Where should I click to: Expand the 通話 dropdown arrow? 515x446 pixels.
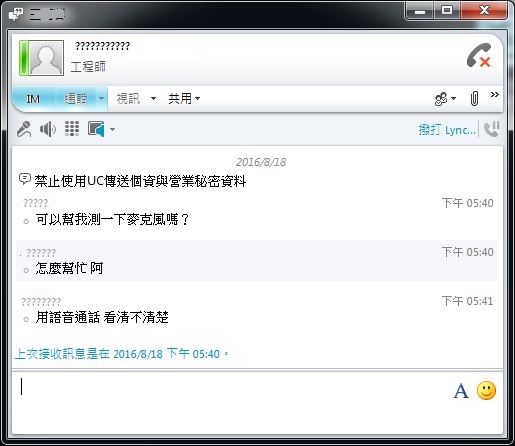point(102,99)
